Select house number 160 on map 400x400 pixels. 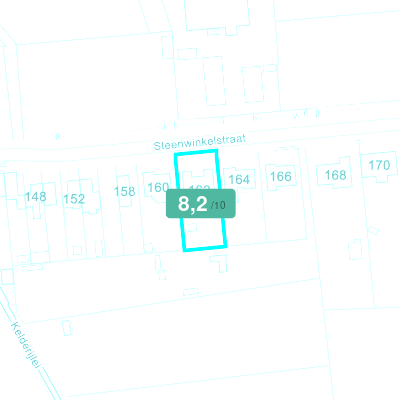[x=158, y=187]
